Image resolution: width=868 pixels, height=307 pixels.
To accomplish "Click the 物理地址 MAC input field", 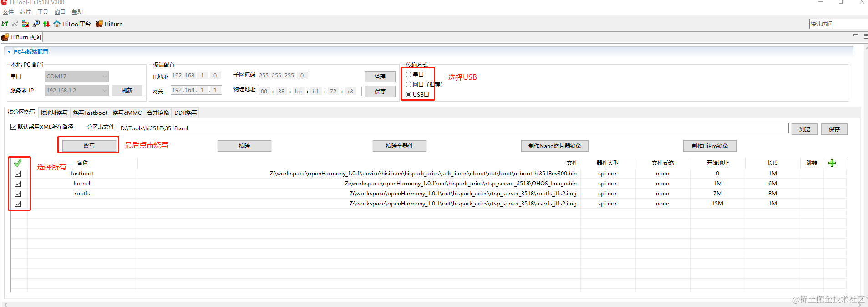I will tap(310, 91).
